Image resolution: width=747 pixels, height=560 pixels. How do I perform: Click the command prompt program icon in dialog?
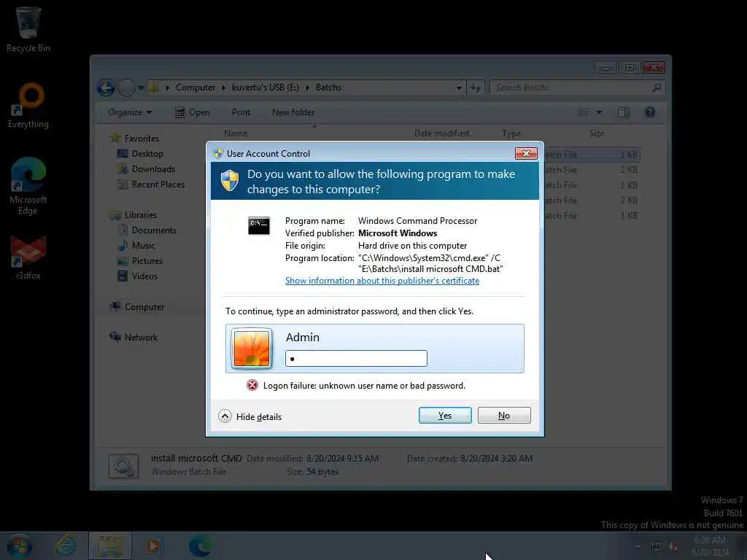point(259,226)
